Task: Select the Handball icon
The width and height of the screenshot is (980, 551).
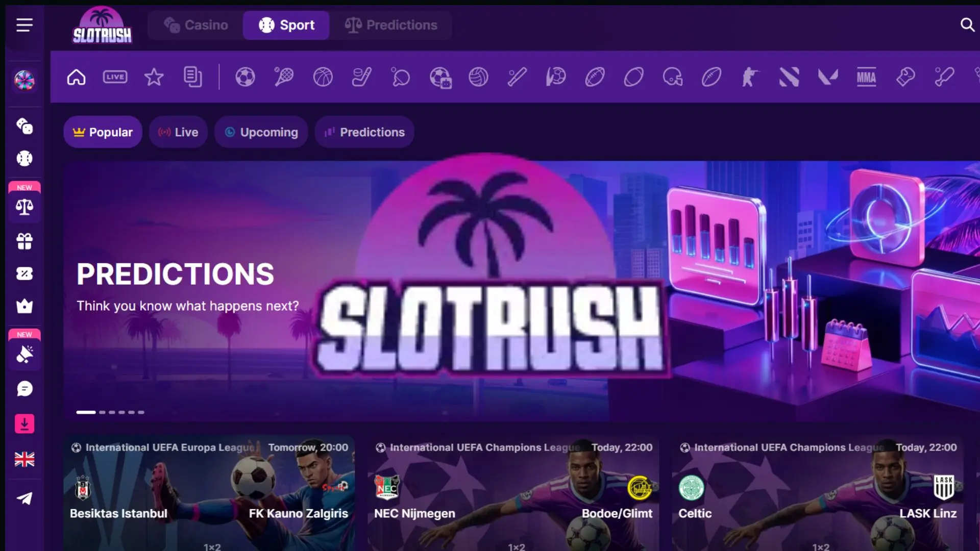Action: tap(556, 77)
